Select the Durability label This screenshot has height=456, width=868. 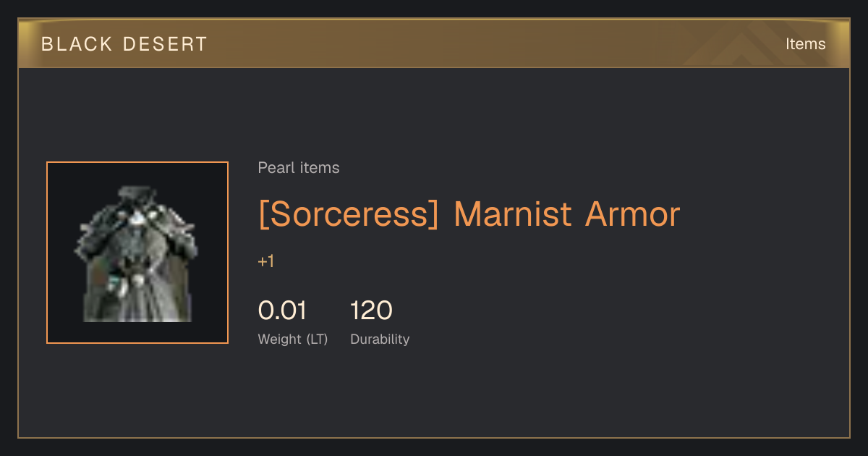coord(380,339)
